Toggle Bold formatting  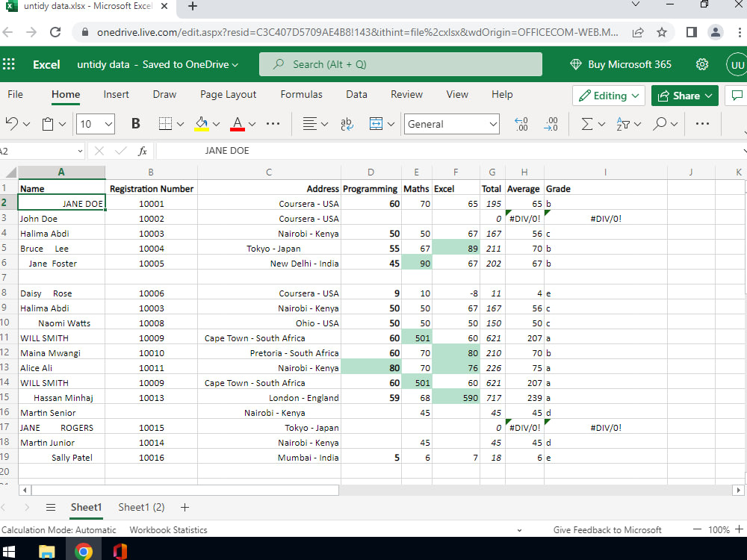tap(136, 124)
